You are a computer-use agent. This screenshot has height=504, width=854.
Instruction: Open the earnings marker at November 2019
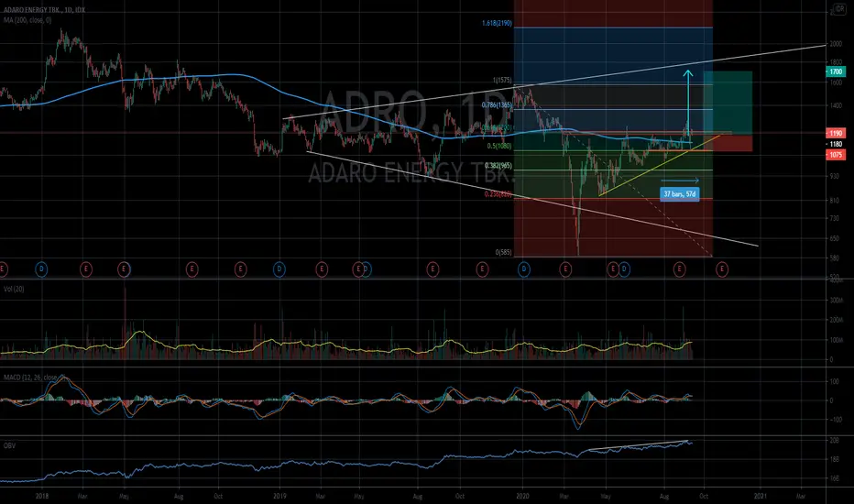(482, 268)
